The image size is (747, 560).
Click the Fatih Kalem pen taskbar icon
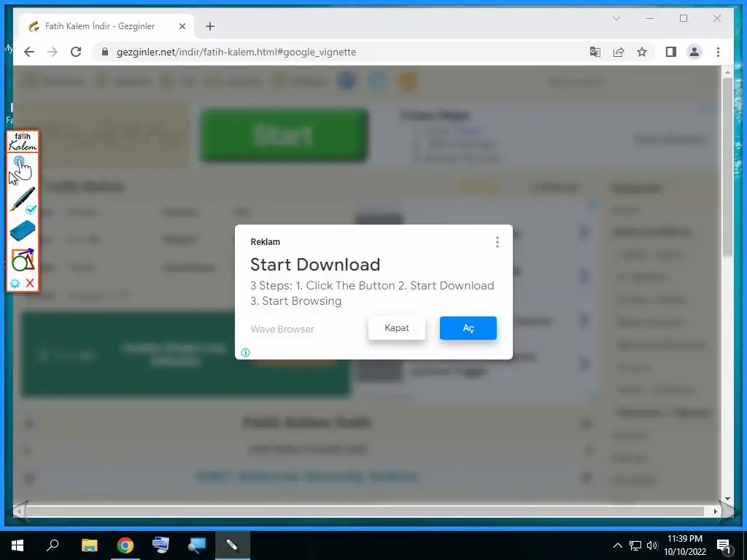[x=233, y=545]
